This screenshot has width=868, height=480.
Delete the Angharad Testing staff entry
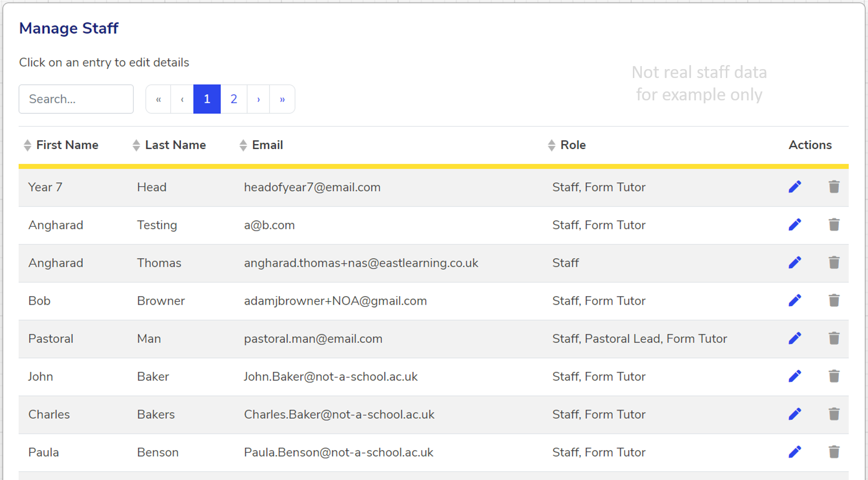[x=834, y=225]
